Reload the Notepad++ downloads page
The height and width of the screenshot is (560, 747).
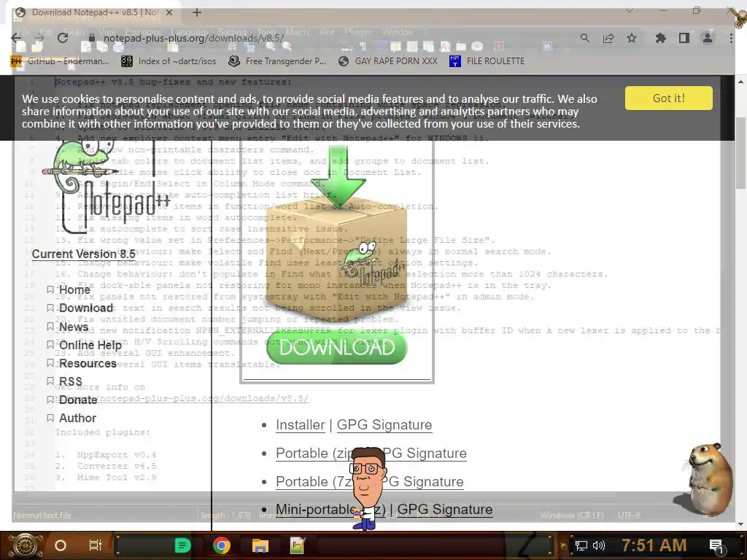[x=63, y=38]
